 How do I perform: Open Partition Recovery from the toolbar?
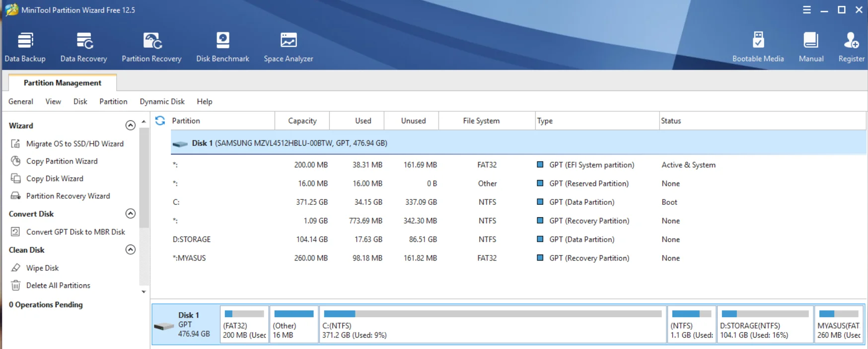[151, 47]
